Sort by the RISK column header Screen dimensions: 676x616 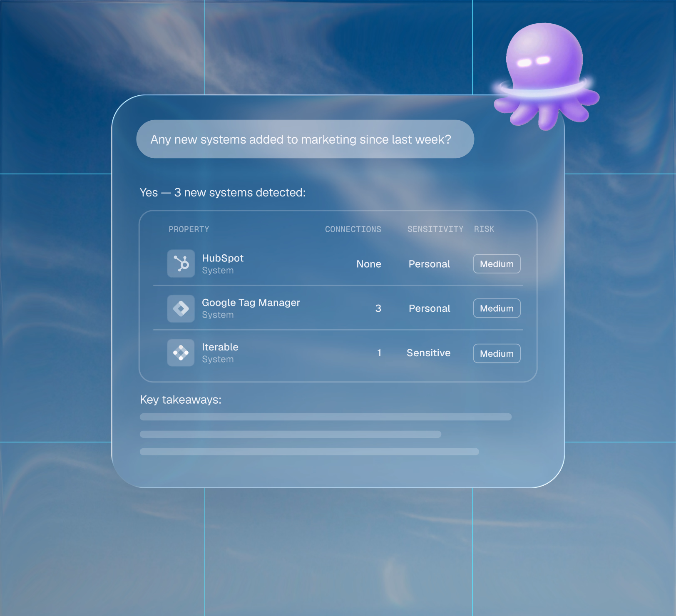point(484,229)
